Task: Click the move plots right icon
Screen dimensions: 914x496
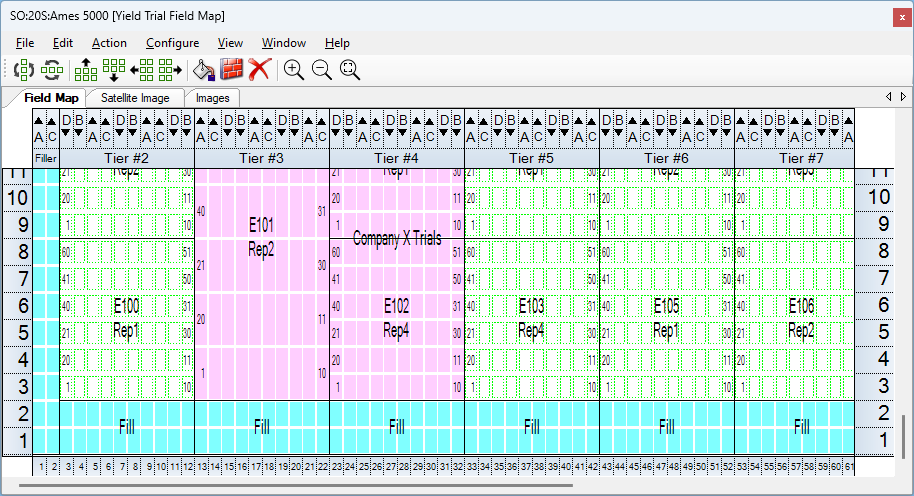Action: coord(170,70)
